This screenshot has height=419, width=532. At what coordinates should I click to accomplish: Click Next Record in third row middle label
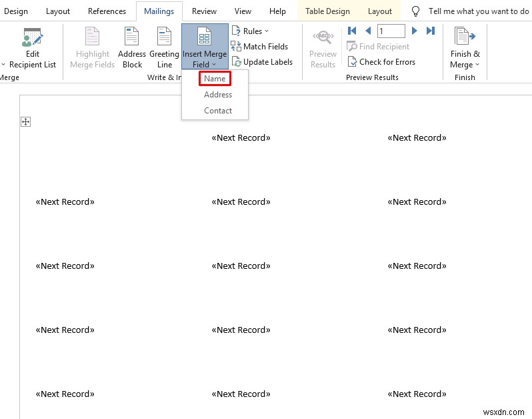pos(241,266)
